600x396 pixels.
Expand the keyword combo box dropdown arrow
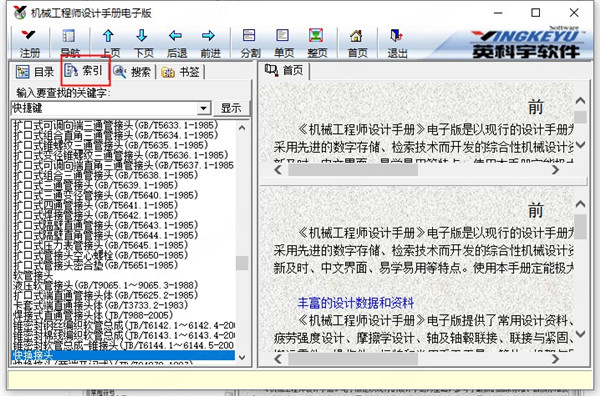204,108
